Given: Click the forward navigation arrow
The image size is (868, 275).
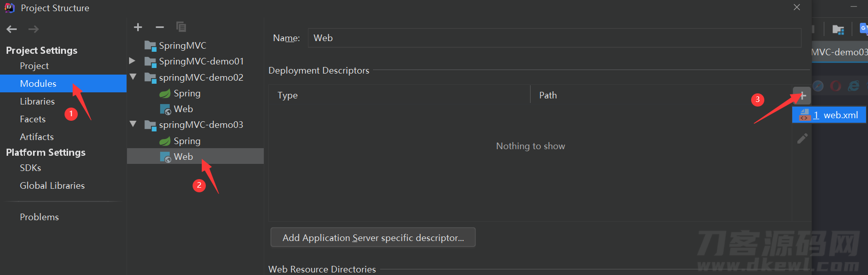Looking at the screenshot, I should point(34,29).
